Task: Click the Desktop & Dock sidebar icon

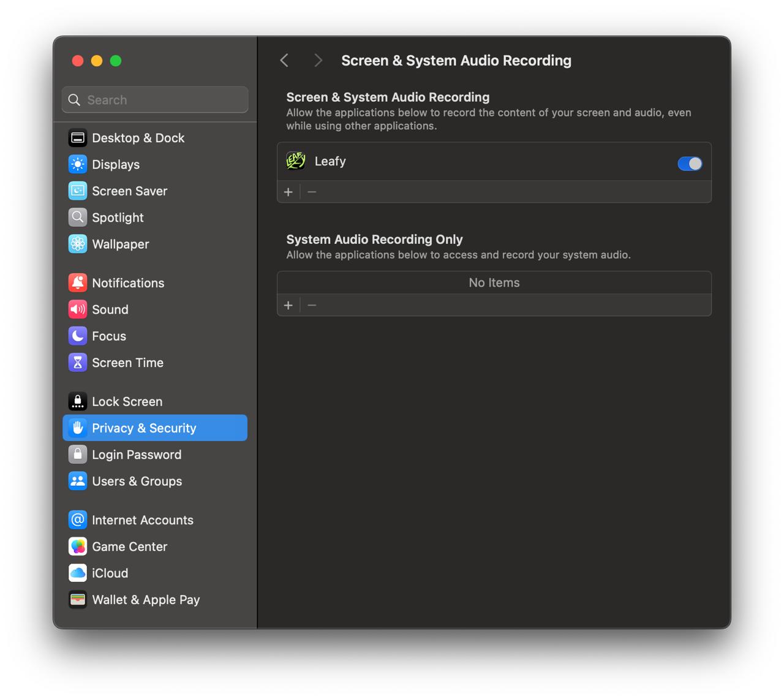Action: [78, 138]
